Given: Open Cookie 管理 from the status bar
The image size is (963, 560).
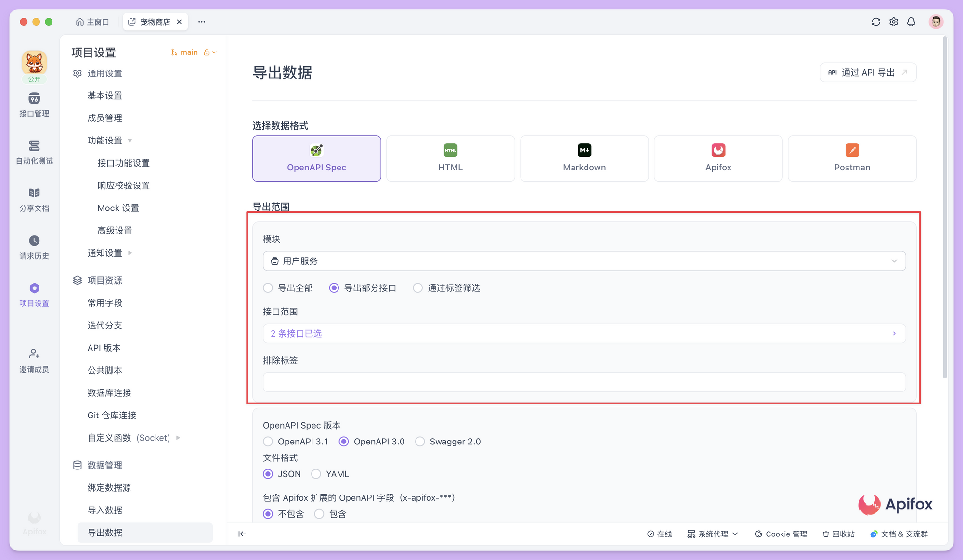Looking at the screenshot, I should (781, 534).
